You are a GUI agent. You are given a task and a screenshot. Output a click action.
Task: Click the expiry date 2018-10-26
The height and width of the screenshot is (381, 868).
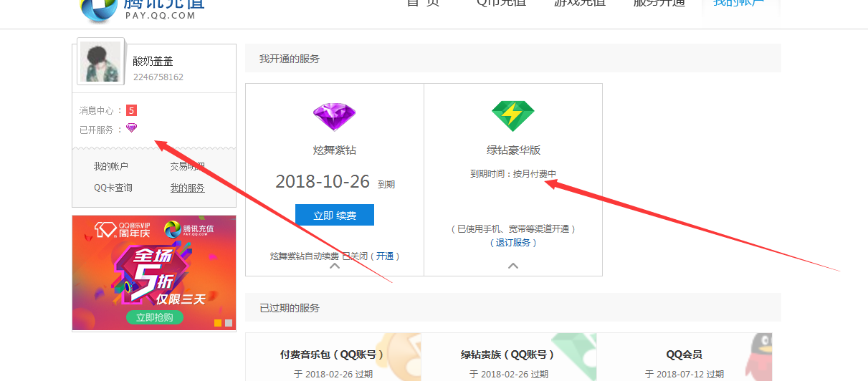pyautogui.click(x=323, y=182)
